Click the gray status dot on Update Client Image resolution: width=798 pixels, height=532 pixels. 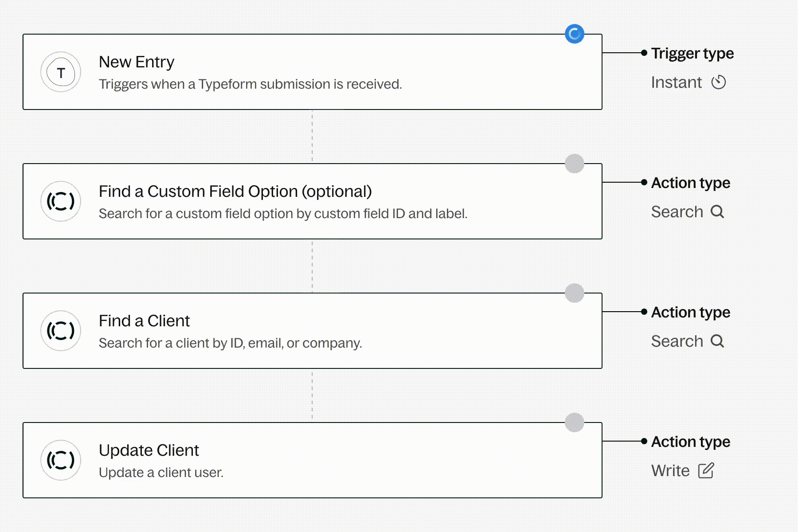tap(575, 422)
